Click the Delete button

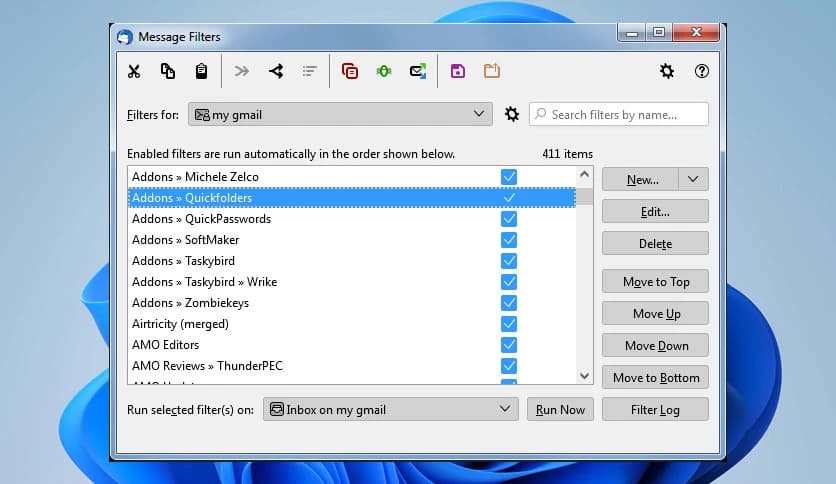(655, 244)
